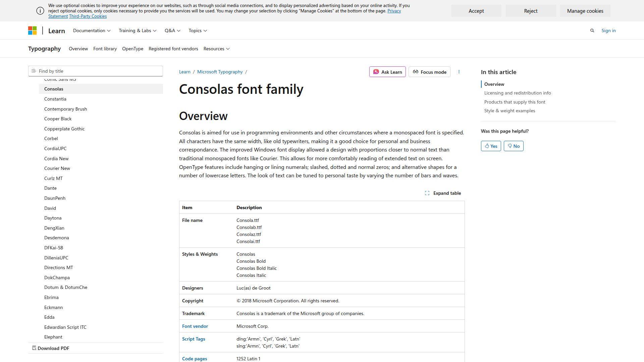
Task: Open the Font library tab
Action: click(105, 49)
